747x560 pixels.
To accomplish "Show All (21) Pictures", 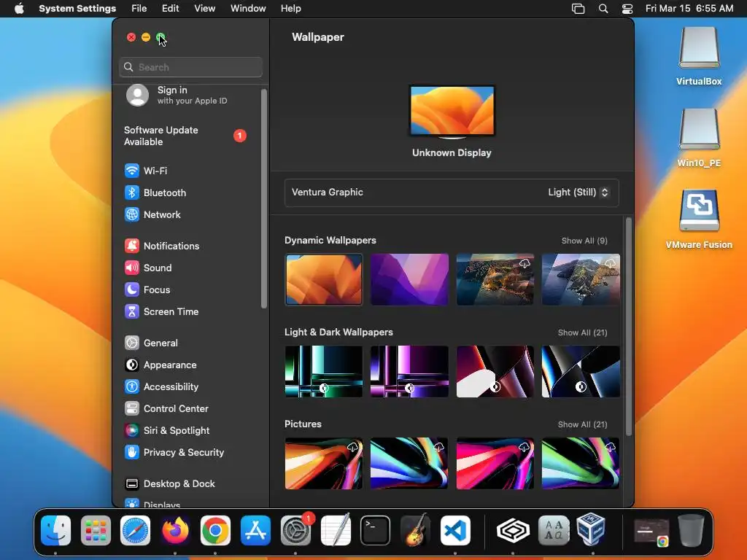I will point(582,424).
